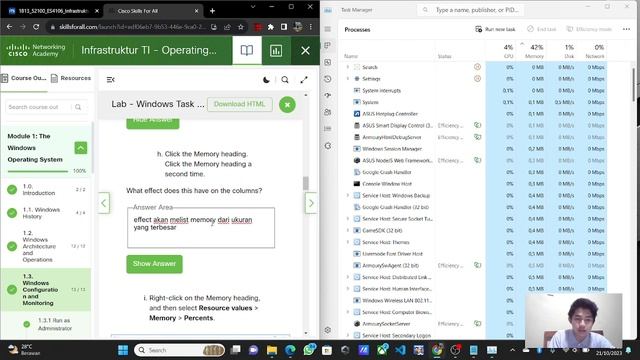This screenshot has height=360, width=640.
Task: Open Chrome extensions puzzle icon
Action: 271,27
